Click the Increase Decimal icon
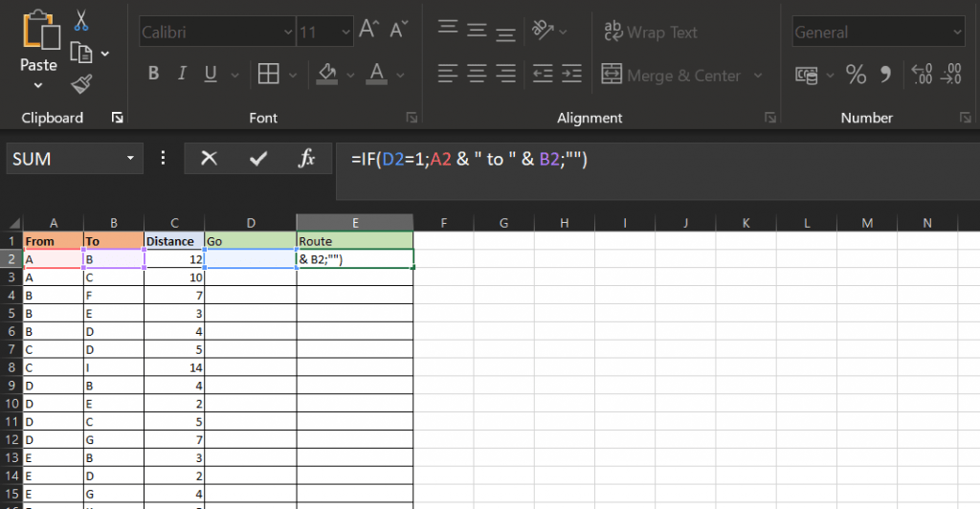The width and height of the screenshot is (980, 509). pos(922,75)
